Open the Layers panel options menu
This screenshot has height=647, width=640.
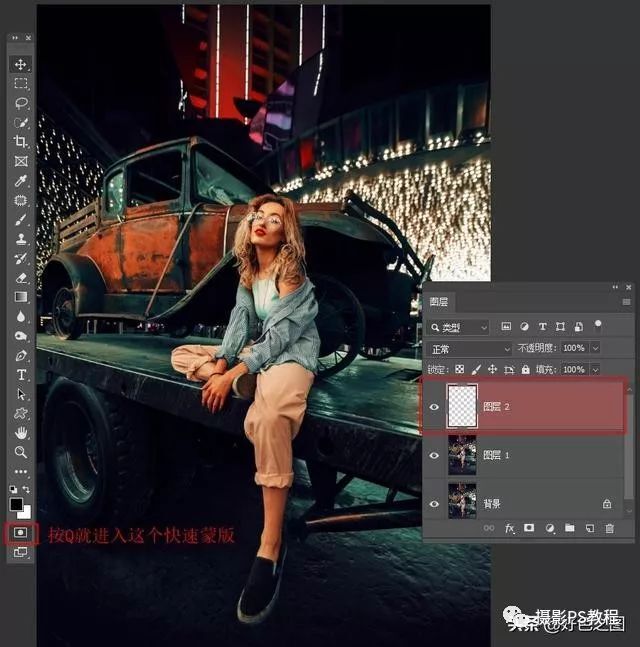click(625, 301)
